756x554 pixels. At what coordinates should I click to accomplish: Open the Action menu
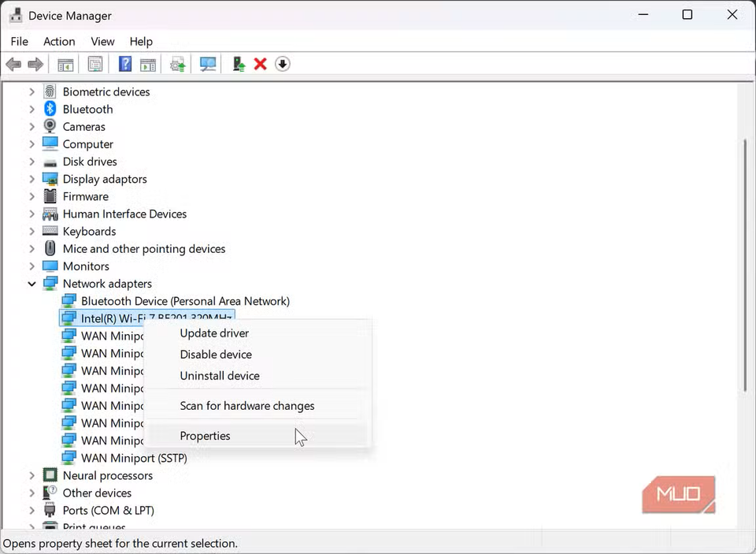tap(59, 42)
